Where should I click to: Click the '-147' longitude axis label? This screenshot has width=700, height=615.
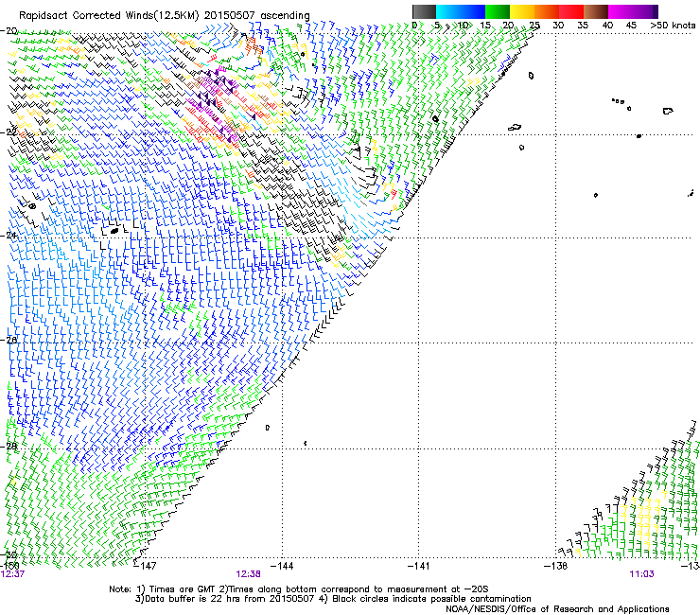[146, 567]
